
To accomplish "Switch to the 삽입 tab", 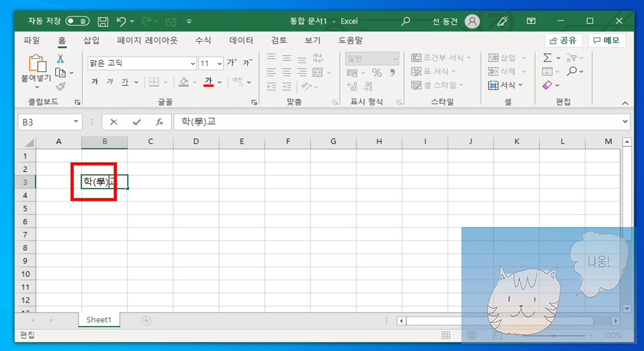I will [91, 40].
